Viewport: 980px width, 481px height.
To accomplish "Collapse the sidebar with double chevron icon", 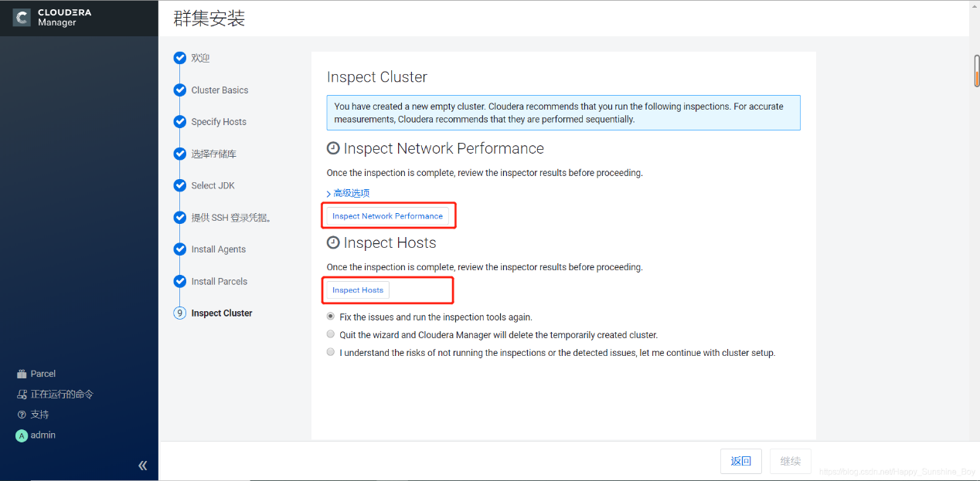I will click(x=142, y=466).
